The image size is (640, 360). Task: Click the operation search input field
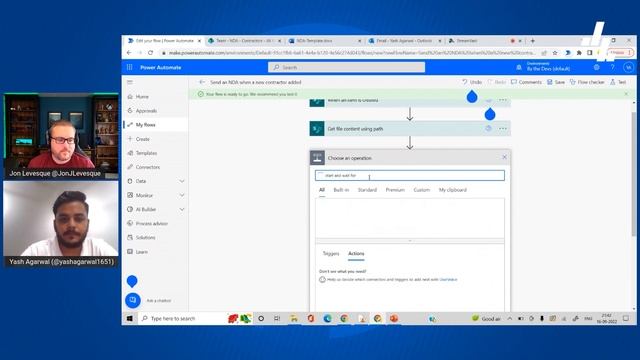[x=410, y=176]
